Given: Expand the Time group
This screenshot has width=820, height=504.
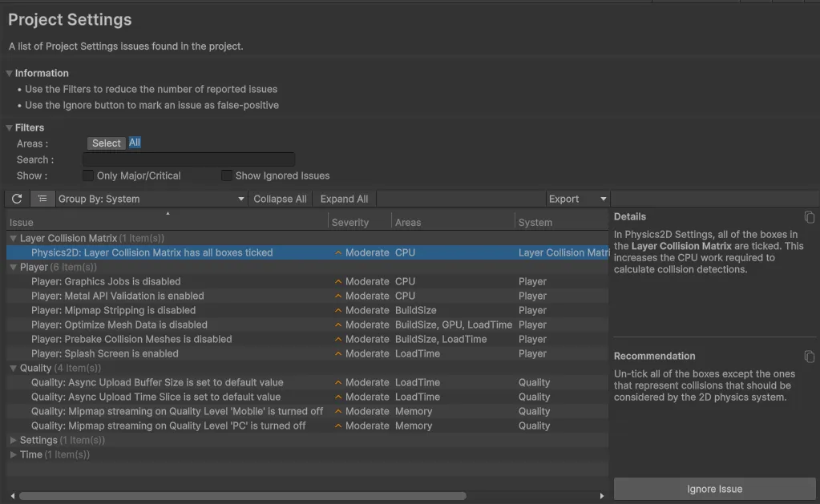Looking at the screenshot, I should (x=14, y=454).
